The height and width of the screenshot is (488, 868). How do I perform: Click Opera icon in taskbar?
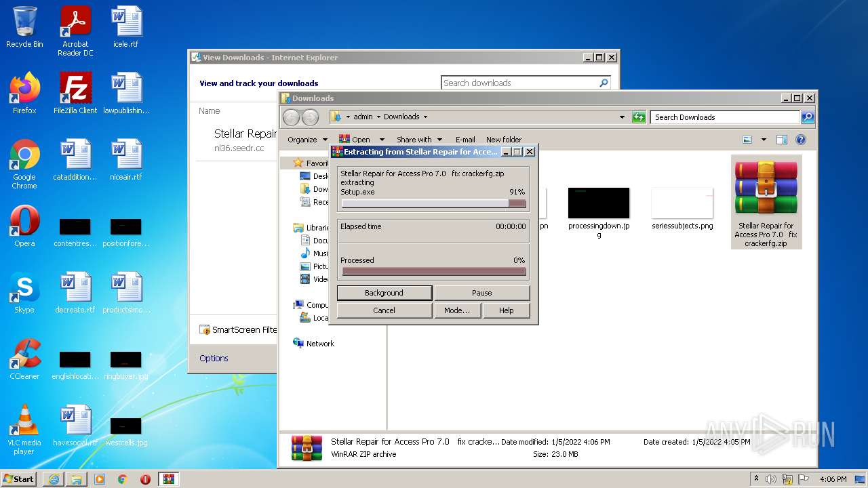(145, 479)
